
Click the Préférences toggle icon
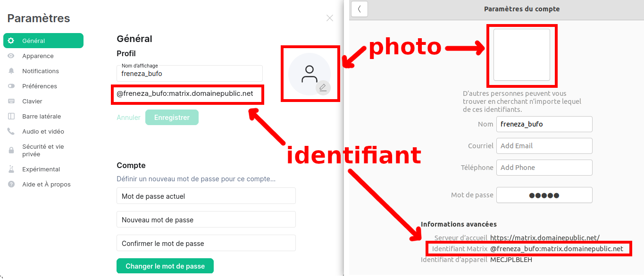click(11, 86)
